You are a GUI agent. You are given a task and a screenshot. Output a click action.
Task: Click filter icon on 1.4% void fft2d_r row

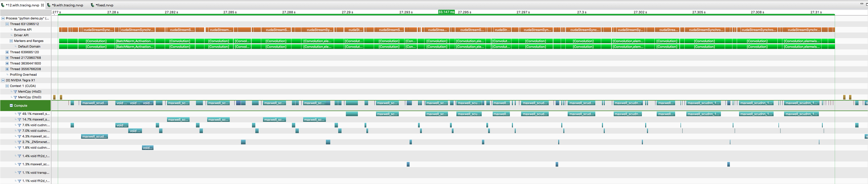click(19, 156)
